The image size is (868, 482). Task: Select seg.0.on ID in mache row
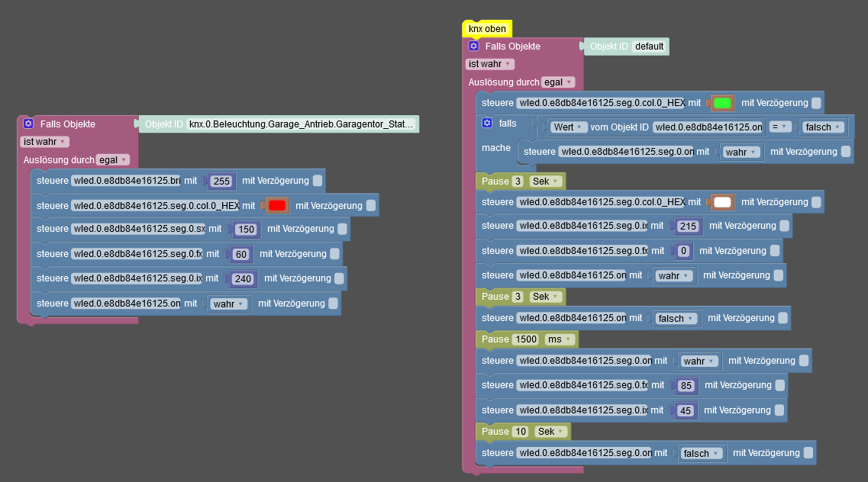pos(628,152)
